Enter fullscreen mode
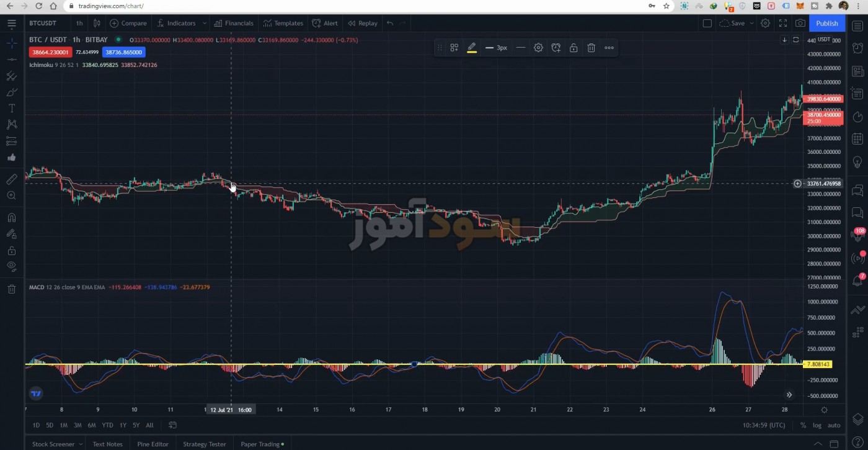This screenshot has height=450, width=868. pos(783,23)
